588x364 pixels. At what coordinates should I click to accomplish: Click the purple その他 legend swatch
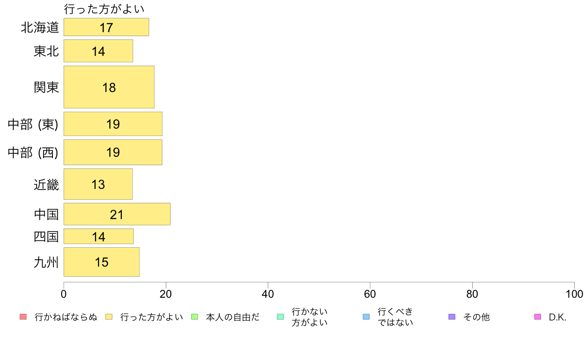click(x=452, y=317)
